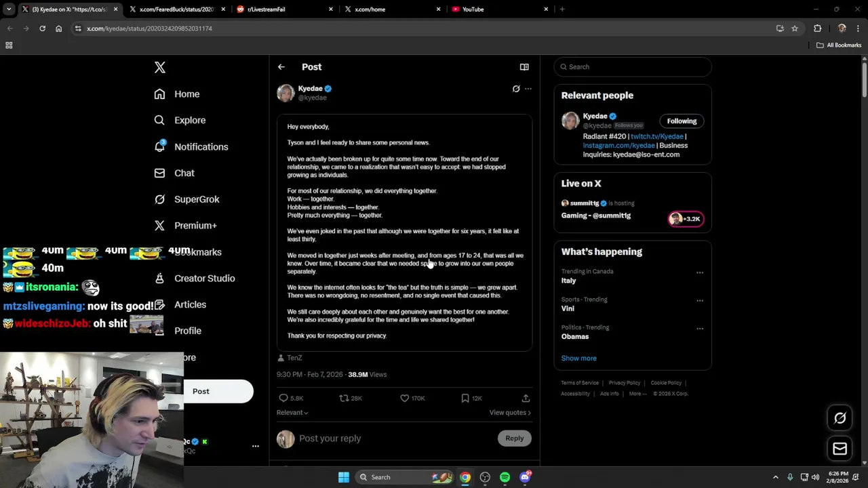Click the X Search box
This screenshot has width=868, height=488.
click(x=633, y=66)
